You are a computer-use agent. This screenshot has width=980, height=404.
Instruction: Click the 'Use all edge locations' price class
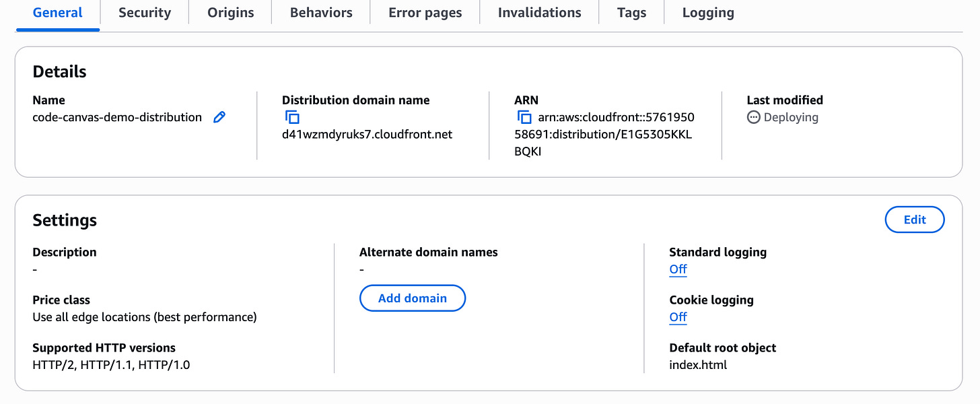145,317
